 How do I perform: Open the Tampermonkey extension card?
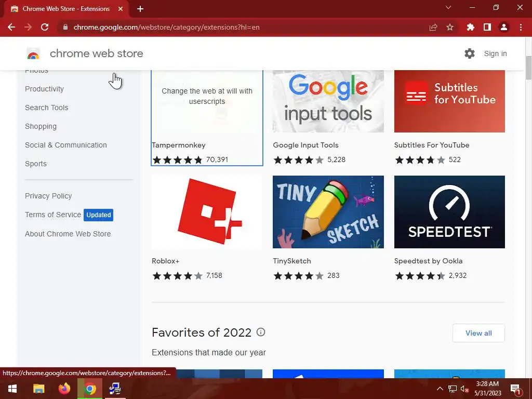(x=207, y=118)
